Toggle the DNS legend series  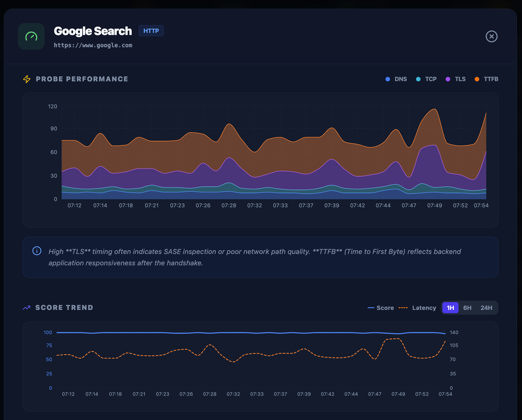pyautogui.click(x=396, y=79)
